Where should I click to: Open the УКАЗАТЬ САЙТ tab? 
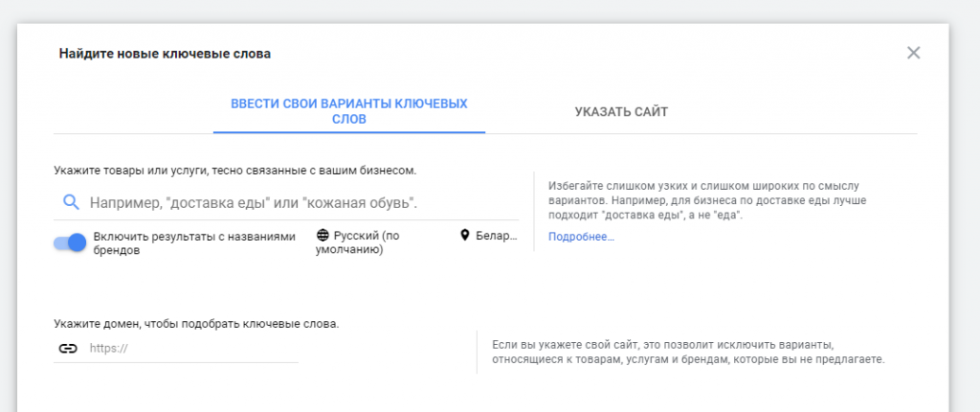(621, 111)
